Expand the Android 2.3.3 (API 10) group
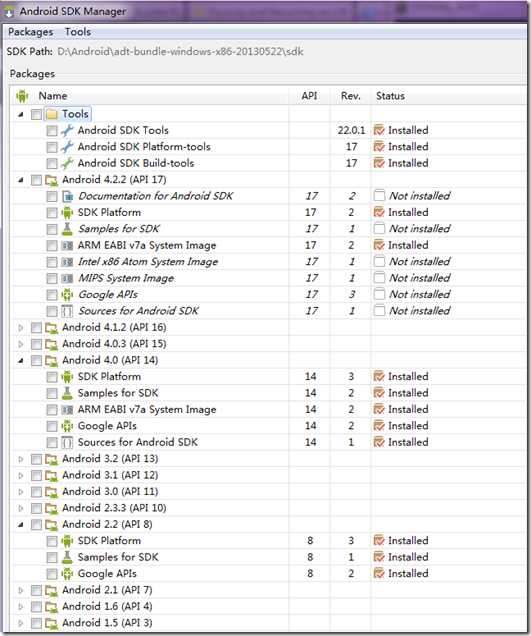Screen dimensions: 531x636 [x=21, y=508]
